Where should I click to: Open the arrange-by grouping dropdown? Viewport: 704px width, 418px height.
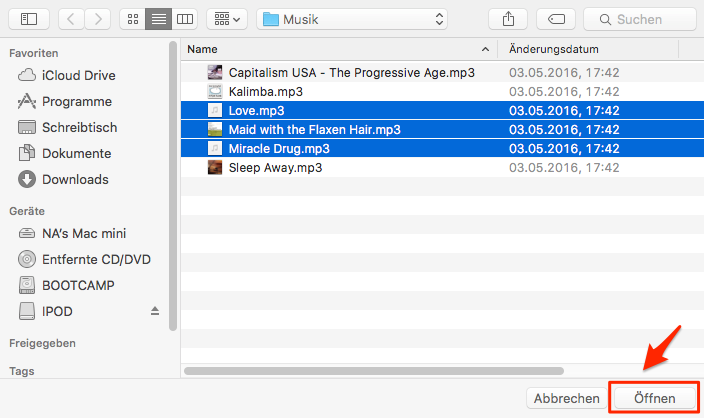tap(227, 19)
